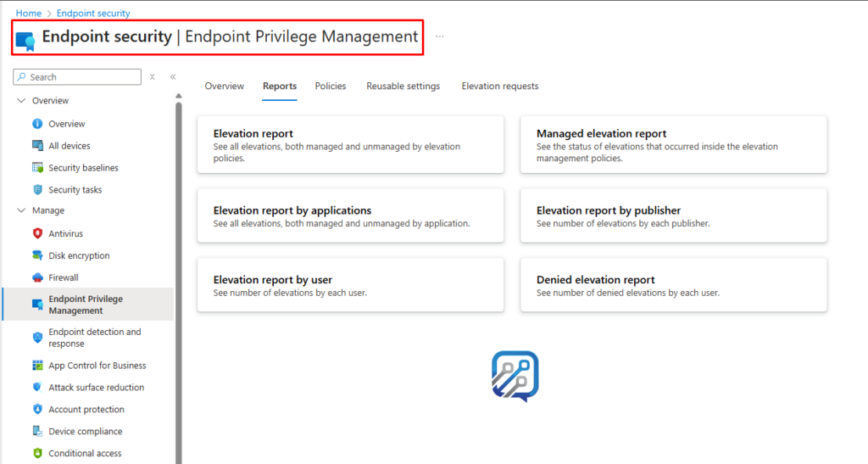The width and height of the screenshot is (868, 464).
Task: Click the App Control for Business icon
Action: [37, 366]
